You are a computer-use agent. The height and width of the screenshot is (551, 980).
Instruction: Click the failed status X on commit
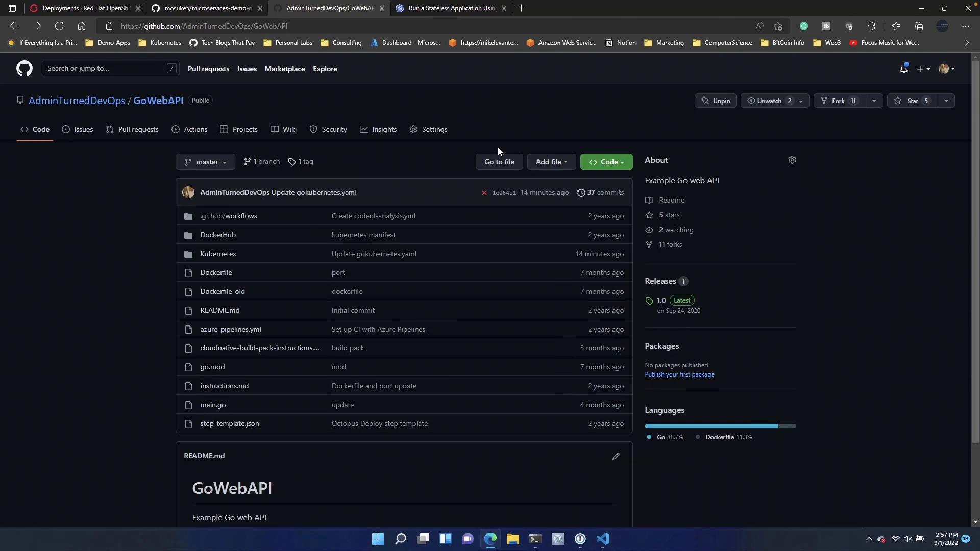(x=484, y=192)
